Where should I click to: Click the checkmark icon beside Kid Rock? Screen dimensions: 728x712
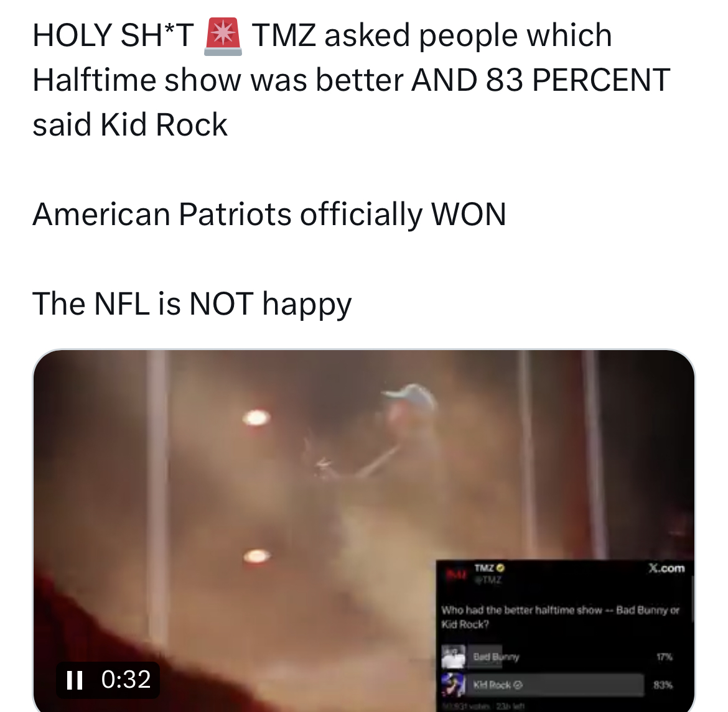pyautogui.click(x=518, y=685)
